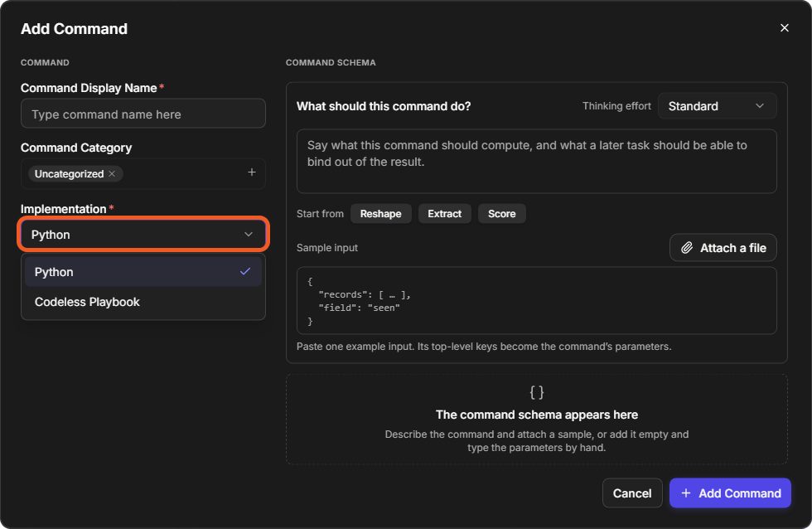Close the Add Command dialog
The width and height of the screenshot is (812, 529).
(784, 28)
